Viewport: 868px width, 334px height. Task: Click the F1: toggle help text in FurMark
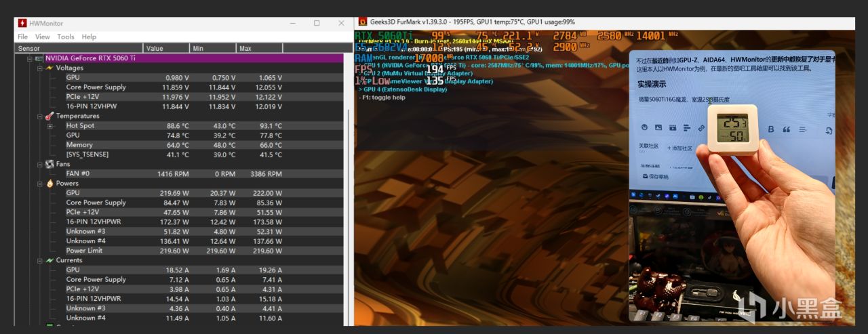pos(382,98)
